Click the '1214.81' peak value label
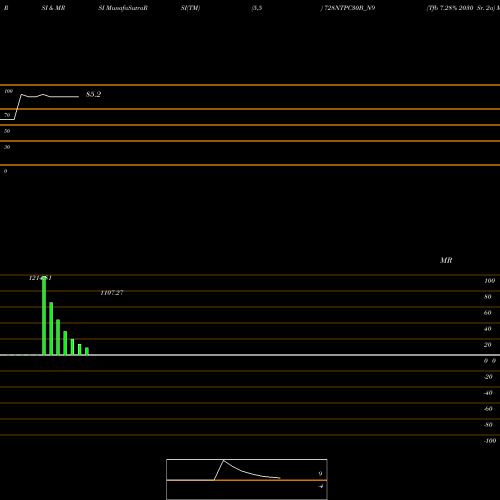 coord(40,278)
